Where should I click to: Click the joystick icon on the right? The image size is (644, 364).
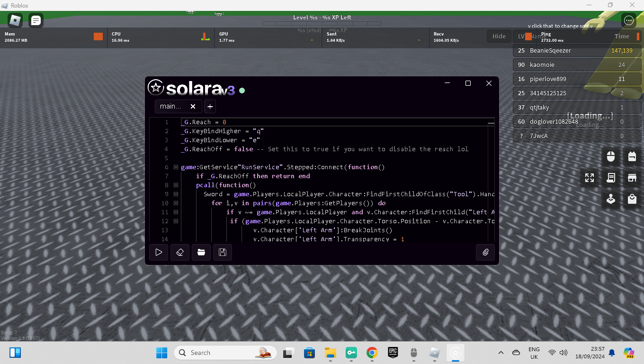tap(611, 199)
